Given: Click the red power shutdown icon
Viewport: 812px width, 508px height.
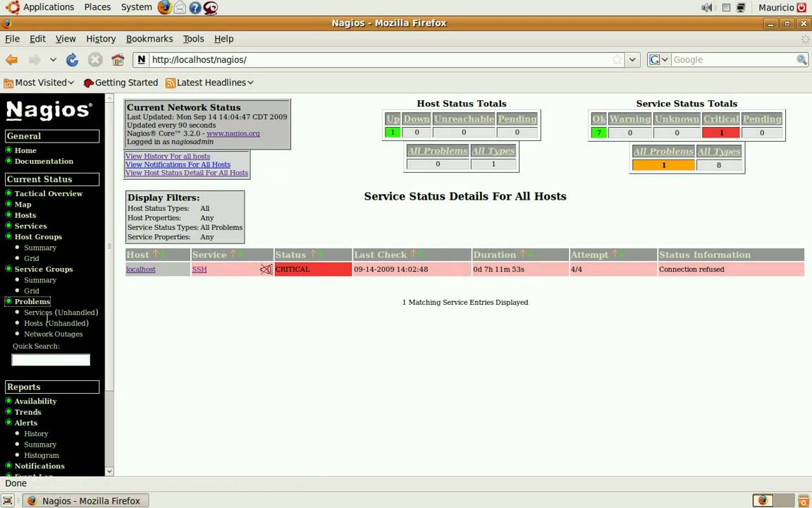Looking at the screenshot, I should click(802, 7).
